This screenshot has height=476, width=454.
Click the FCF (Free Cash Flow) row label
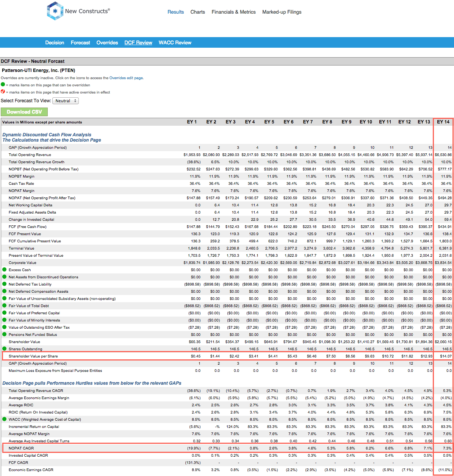click(x=28, y=226)
